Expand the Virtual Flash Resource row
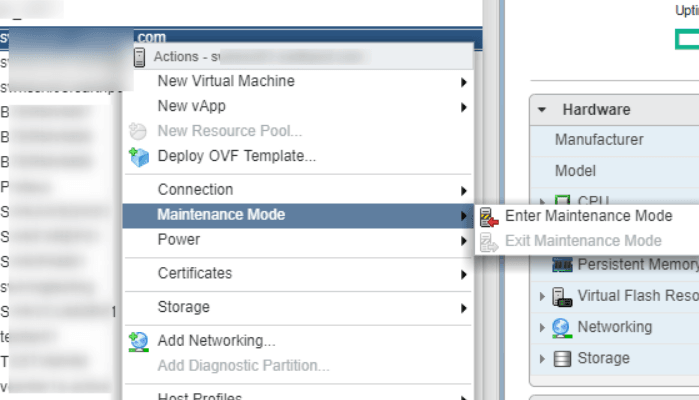 [543, 296]
